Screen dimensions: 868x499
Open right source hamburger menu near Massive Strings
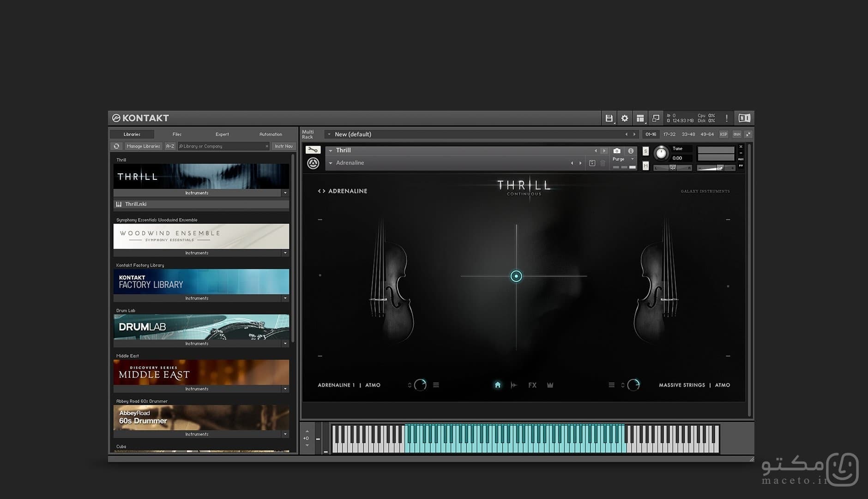611,385
